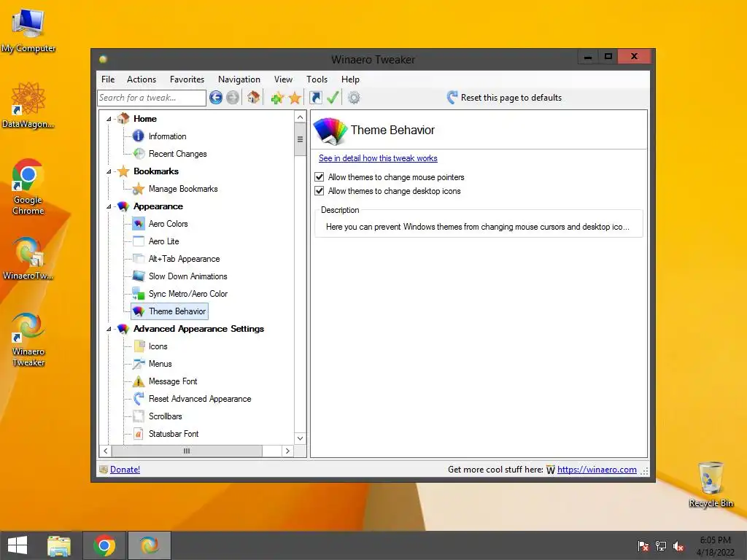The image size is (747, 560).
Task: Click the tree's vertical scroll down arrow
Action: point(300,438)
